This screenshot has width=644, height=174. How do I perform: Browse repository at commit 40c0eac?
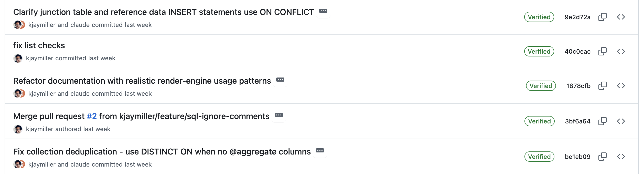pos(621,51)
